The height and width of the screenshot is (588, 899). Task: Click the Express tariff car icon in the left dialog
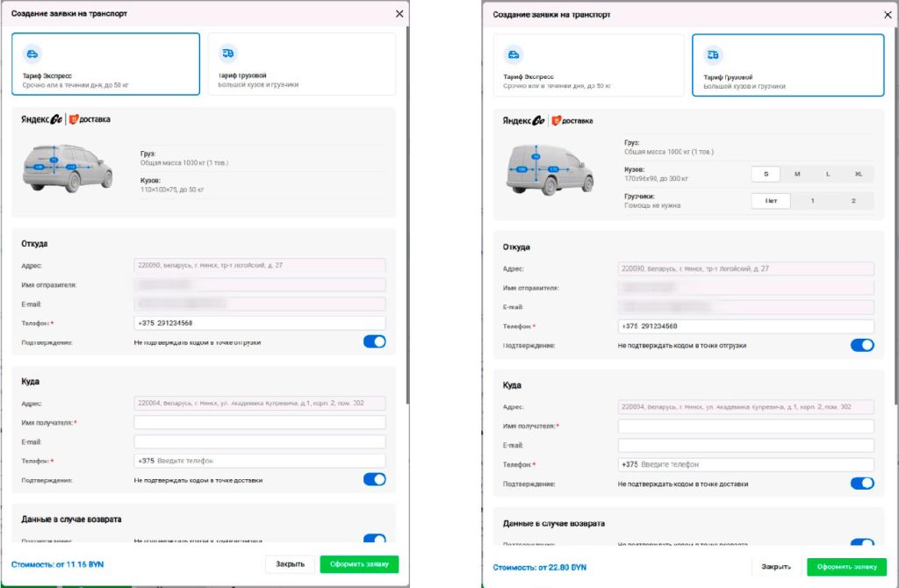coord(32,54)
